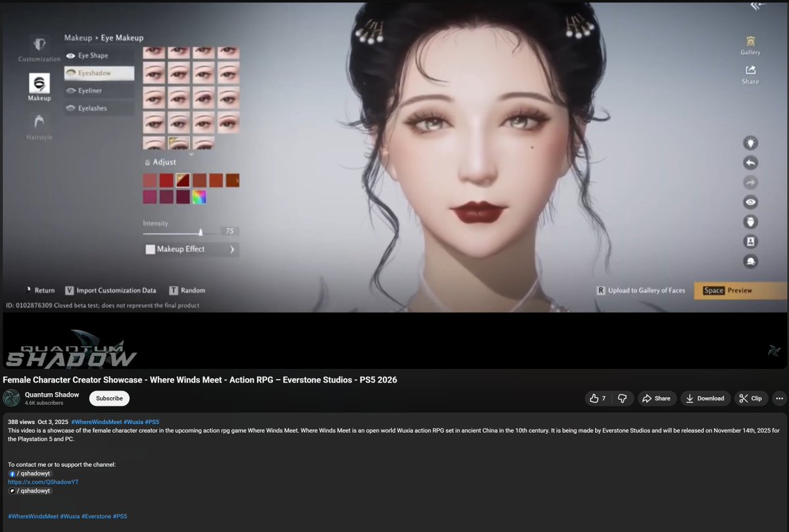Select the Eyeliner tab
789x532 pixels.
pos(99,91)
